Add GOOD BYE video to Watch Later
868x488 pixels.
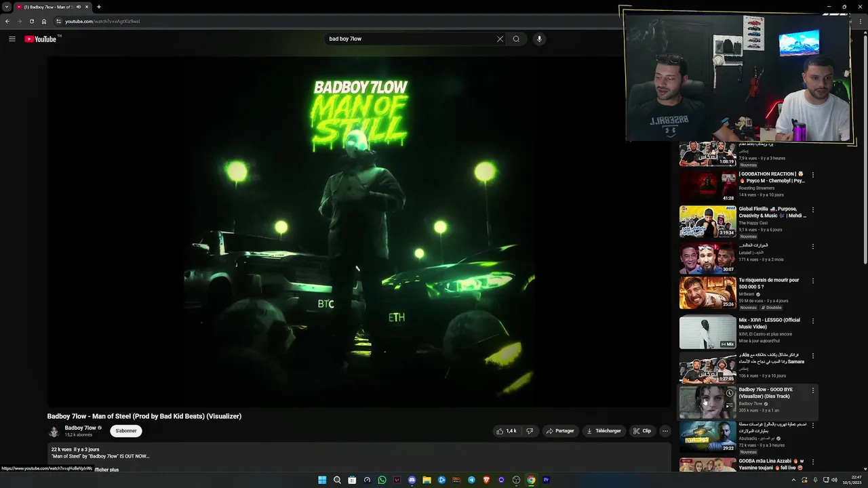click(730, 393)
